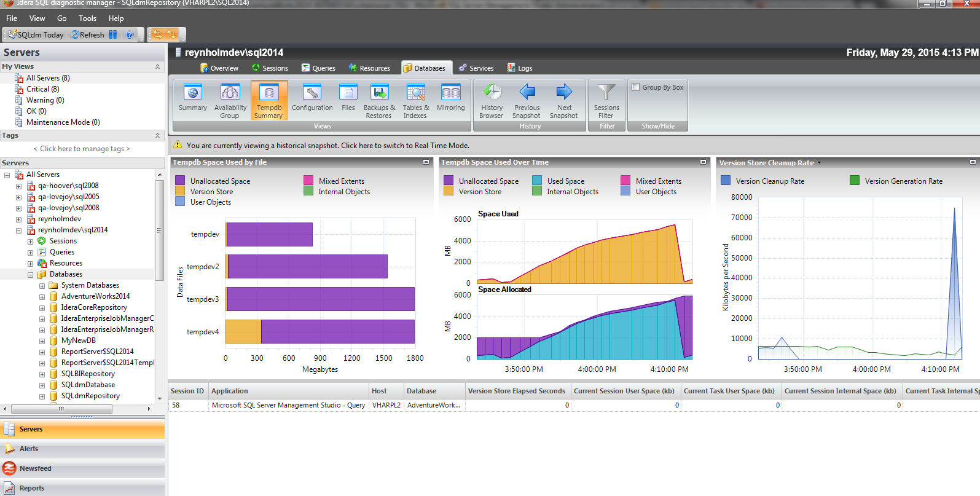980x496 pixels.
Task: Click the first orange navigation arrows icon
Action: point(157,34)
